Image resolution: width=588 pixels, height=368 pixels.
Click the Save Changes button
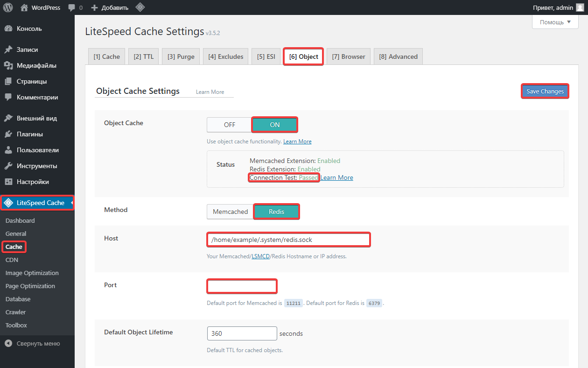pyautogui.click(x=545, y=91)
